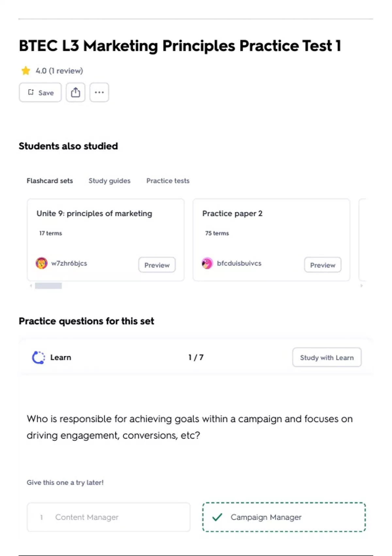This screenshot has width=392, height=556.
Task: Switch to the Flashcard sets tab
Action: [x=50, y=181]
